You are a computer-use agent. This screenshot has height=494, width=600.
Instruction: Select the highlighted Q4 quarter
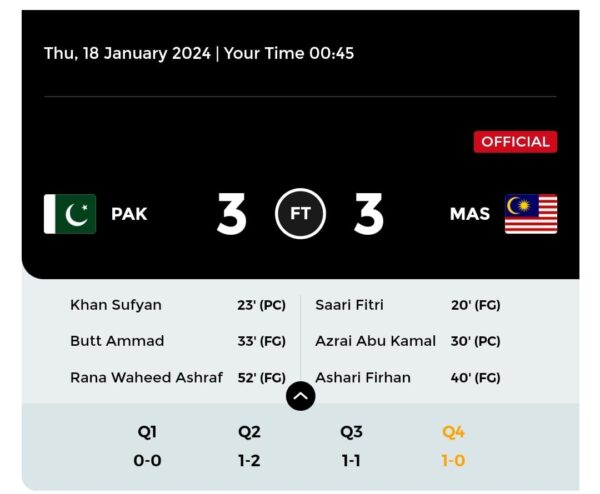click(x=453, y=446)
